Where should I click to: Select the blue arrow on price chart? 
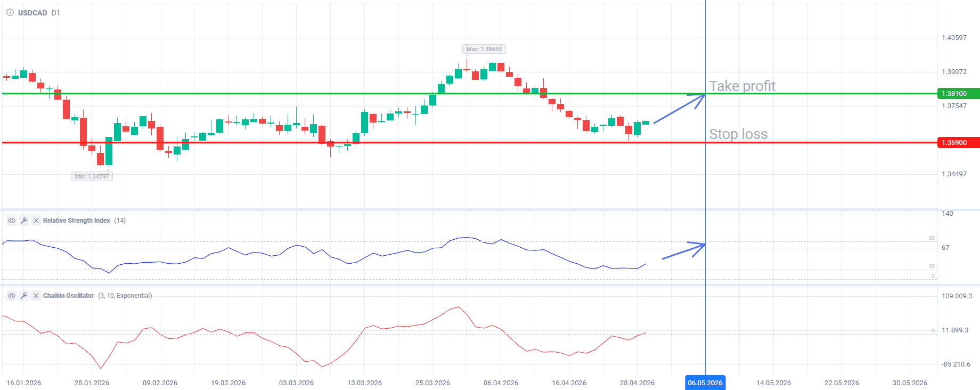tap(680, 109)
